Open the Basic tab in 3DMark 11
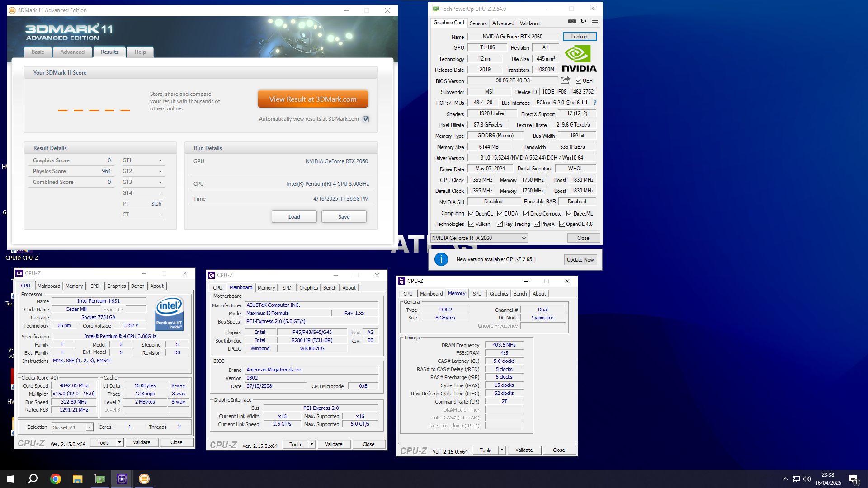Screen dimensions: 868x488 pos(38,52)
